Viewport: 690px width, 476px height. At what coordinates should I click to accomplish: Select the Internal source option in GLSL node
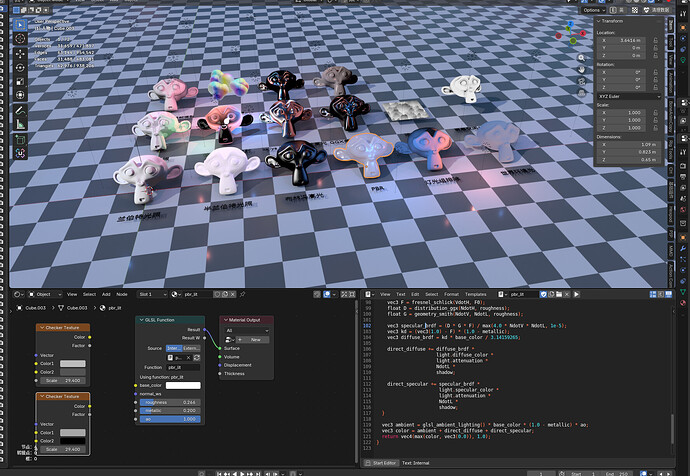[x=174, y=348]
